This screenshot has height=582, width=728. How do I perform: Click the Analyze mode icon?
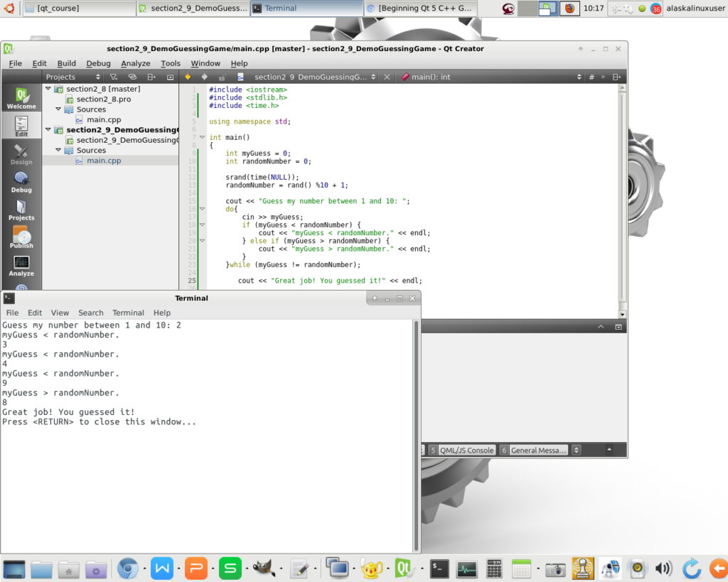pos(21,266)
